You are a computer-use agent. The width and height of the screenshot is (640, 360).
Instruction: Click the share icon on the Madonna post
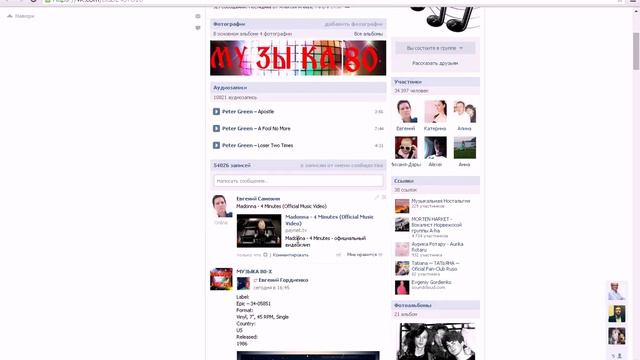(x=338, y=255)
